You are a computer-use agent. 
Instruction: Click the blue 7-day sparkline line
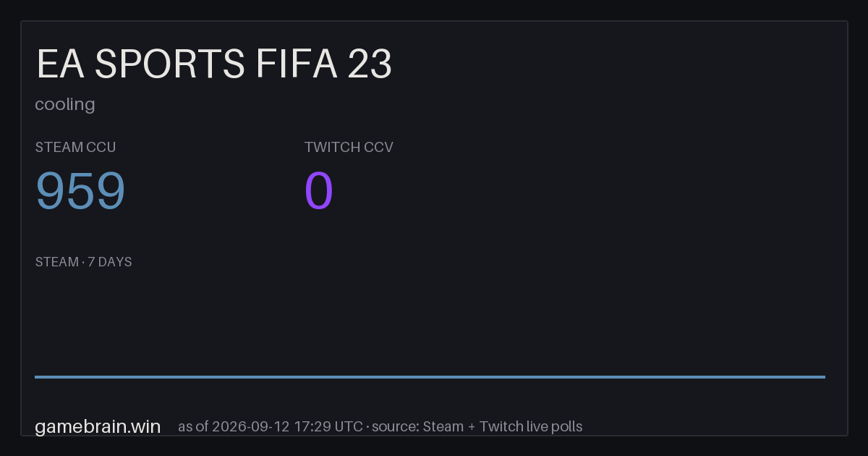pos(430,376)
